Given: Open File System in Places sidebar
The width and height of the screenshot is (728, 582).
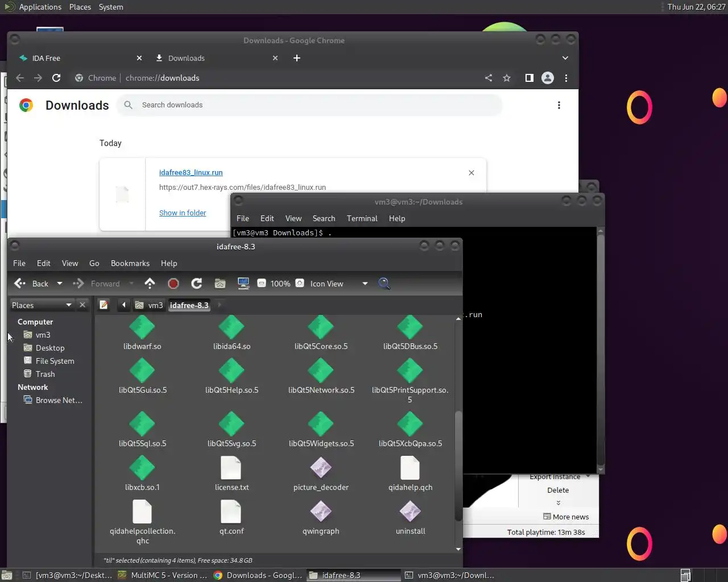Looking at the screenshot, I should click(55, 361).
